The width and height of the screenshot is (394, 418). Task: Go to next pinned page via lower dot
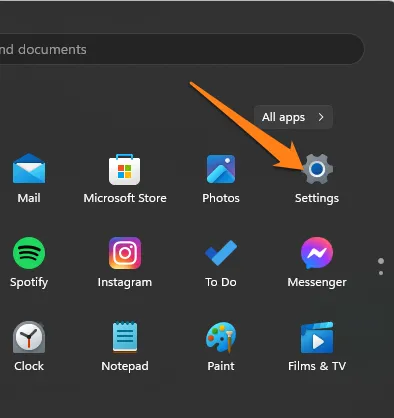pos(381,273)
